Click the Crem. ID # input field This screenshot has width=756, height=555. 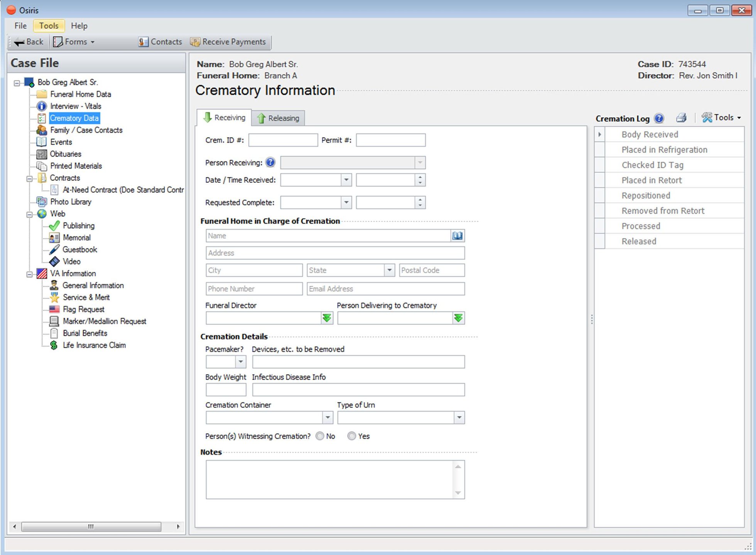click(x=283, y=140)
